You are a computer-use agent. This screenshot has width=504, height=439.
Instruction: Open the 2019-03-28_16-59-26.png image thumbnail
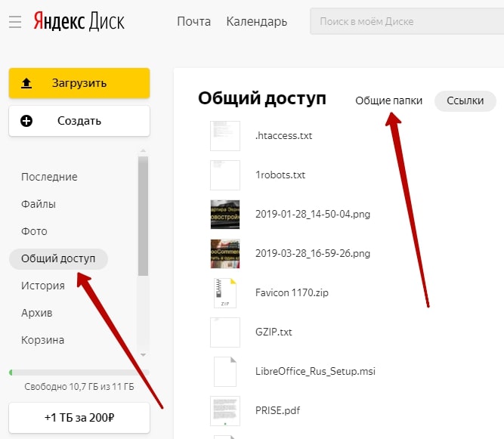tap(224, 253)
